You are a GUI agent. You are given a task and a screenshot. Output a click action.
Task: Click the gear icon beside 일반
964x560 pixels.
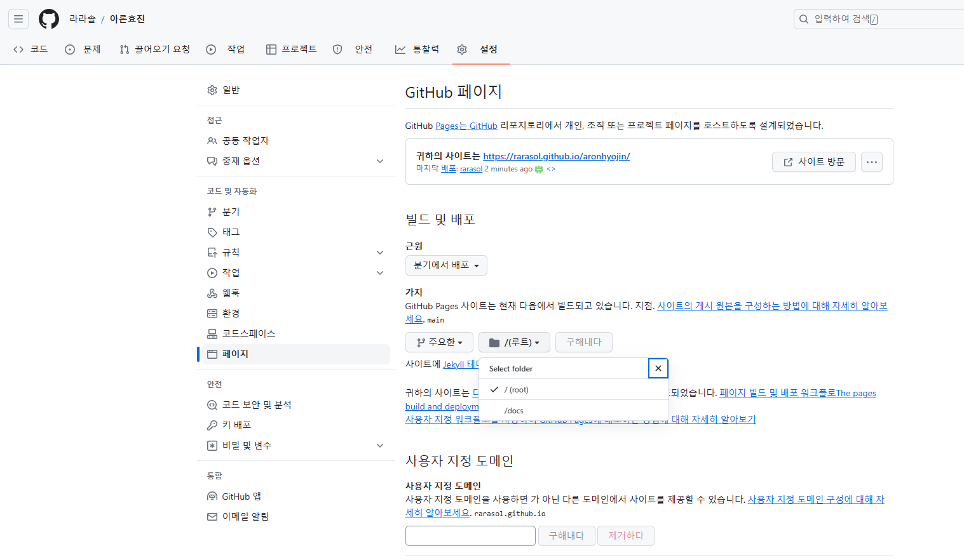[x=212, y=90]
